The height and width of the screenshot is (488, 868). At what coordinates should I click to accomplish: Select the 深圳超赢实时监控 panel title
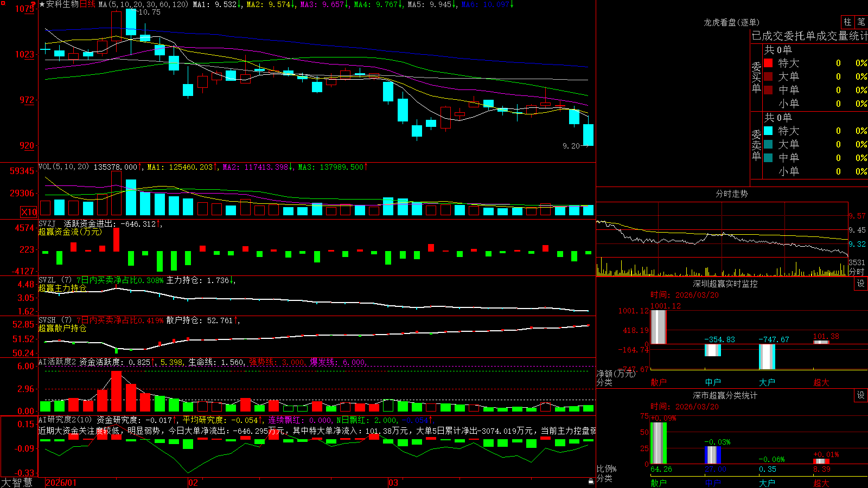click(x=725, y=284)
